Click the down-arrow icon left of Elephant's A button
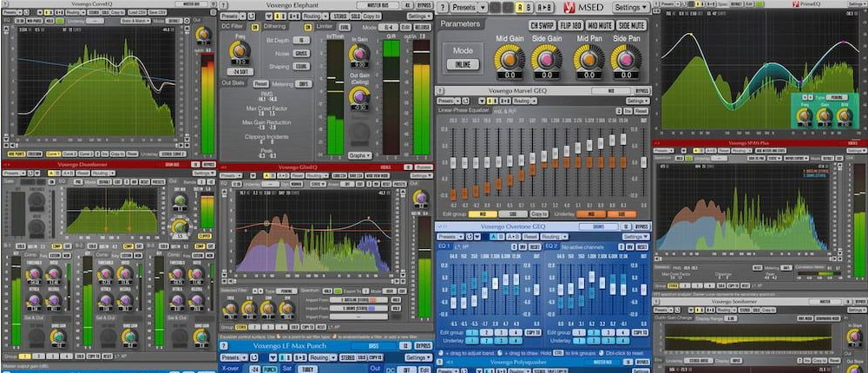 click(x=268, y=16)
